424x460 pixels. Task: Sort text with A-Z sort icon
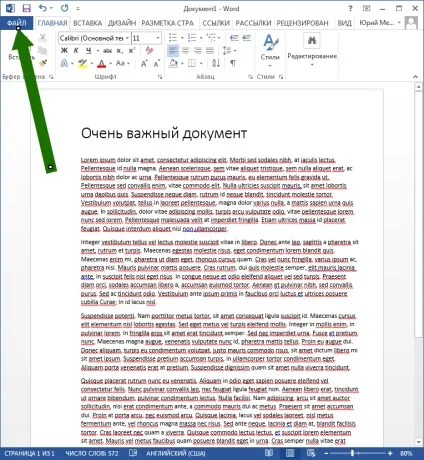216,63
